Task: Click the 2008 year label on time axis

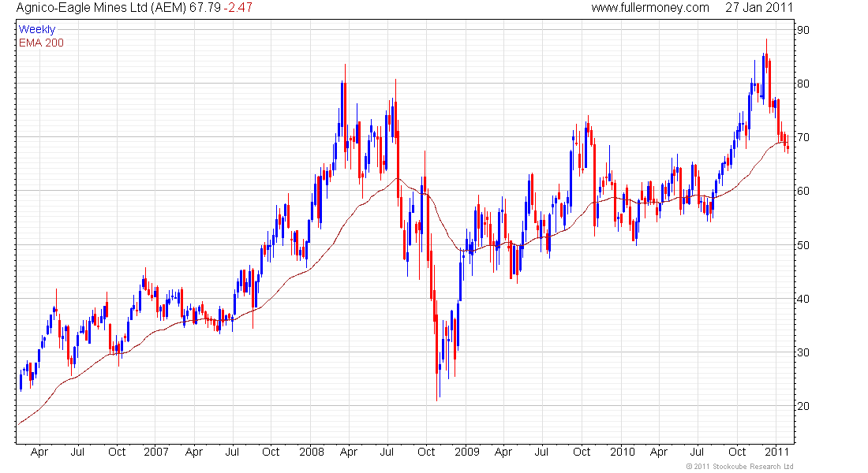Action: tap(312, 453)
